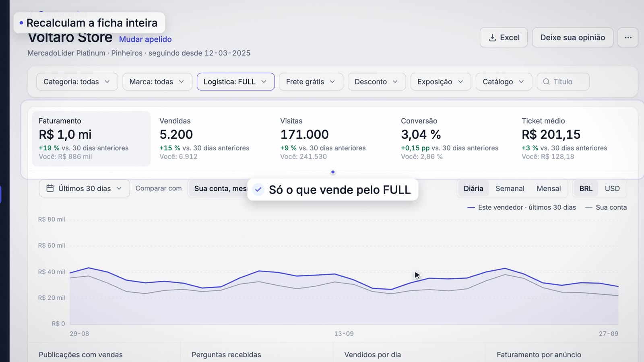Image resolution: width=644 pixels, height=362 pixels.
Task: Click the Publicações com vendas section
Action: point(80,355)
